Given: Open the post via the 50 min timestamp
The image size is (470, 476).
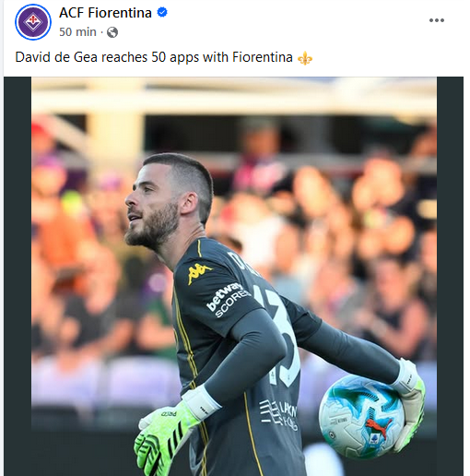Looking at the screenshot, I should (x=77, y=32).
